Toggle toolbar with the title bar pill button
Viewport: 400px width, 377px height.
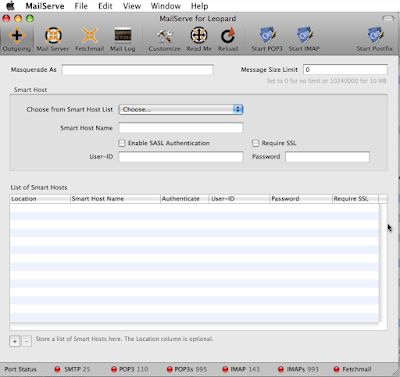388,18
